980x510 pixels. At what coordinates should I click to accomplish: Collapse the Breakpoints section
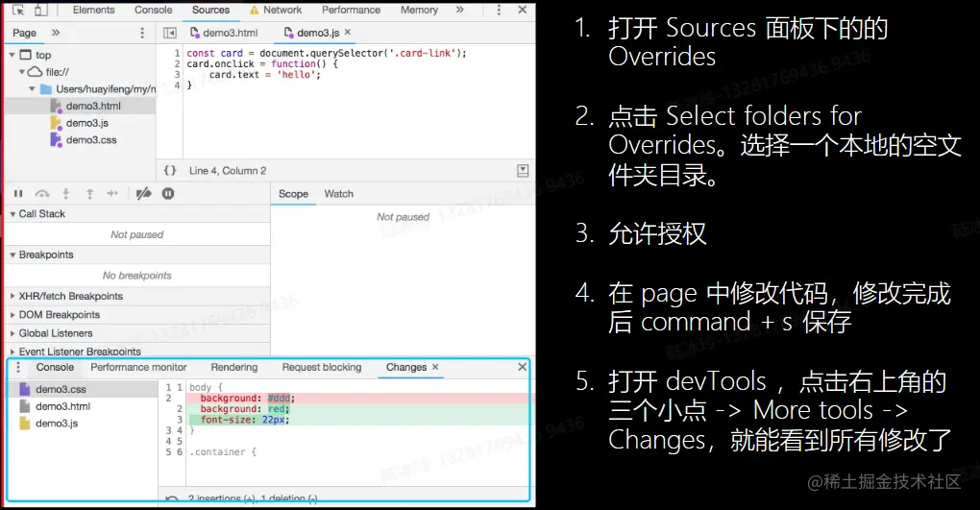[x=12, y=255]
